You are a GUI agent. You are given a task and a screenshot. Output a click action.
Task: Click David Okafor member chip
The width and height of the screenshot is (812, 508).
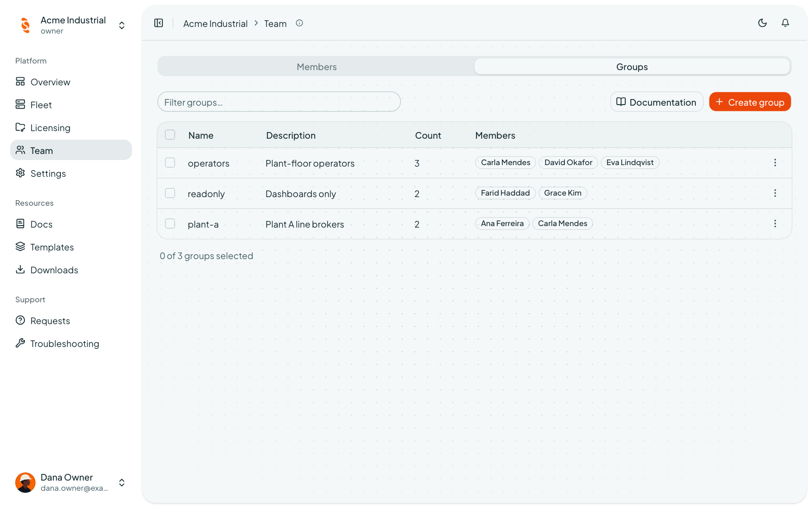point(568,163)
